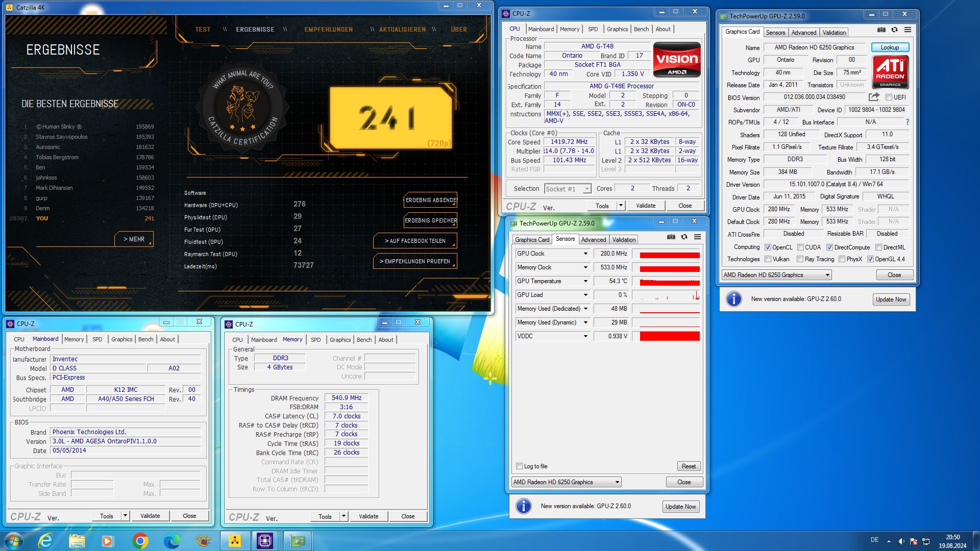Open Socket #1 selection dropdown in CPU-Z
This screenshot has width=980, height=551.
point(568,189)
